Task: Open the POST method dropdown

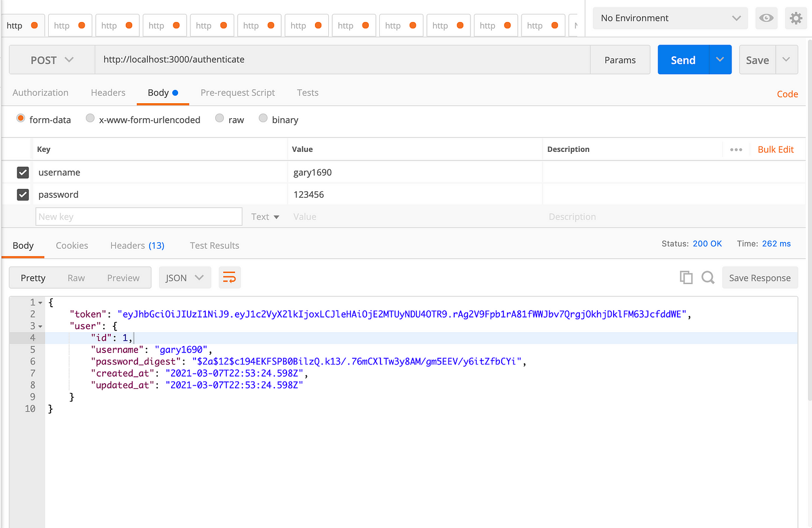Action: 52,60
